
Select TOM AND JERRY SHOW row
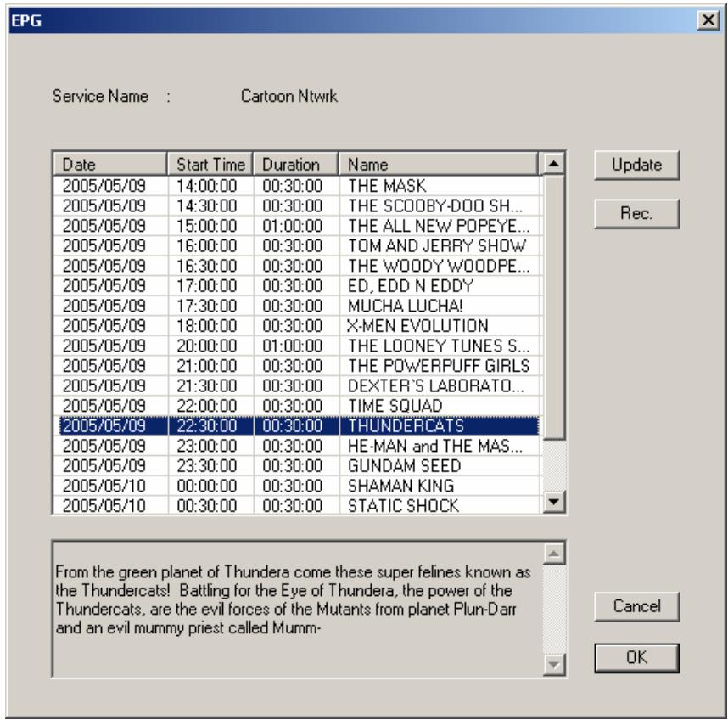[297, 245]
